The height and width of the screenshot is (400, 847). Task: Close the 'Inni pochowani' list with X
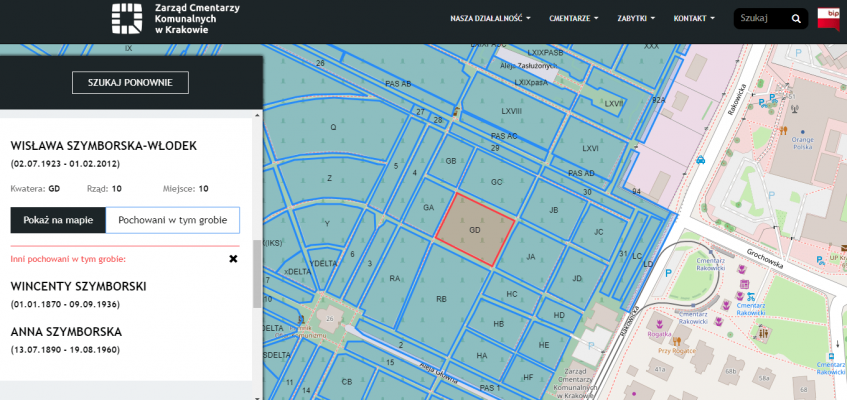[233, 259]
